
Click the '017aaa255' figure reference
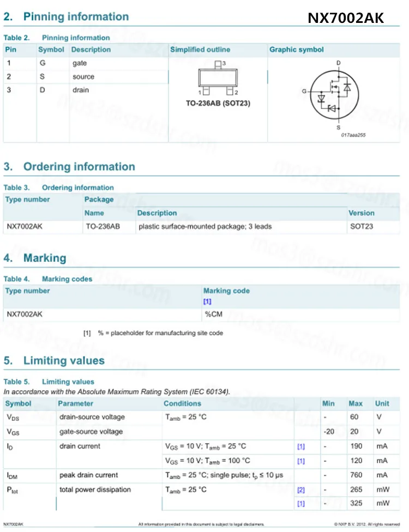point(353,135)
